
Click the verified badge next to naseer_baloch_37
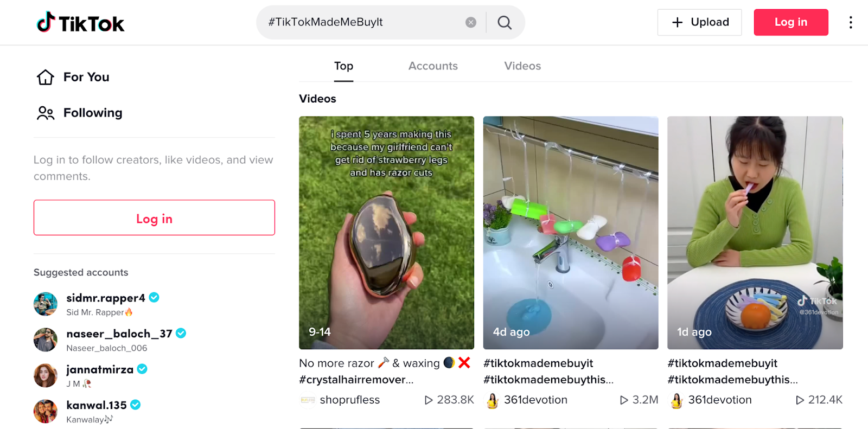(x=181, y=333)
